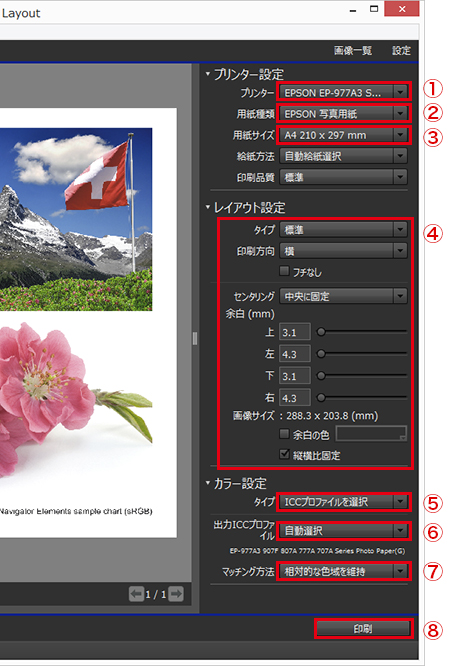This screenshot has height=666, width=455.
Task: Click the 下 margin value field
Action: [x=294, y=376]
